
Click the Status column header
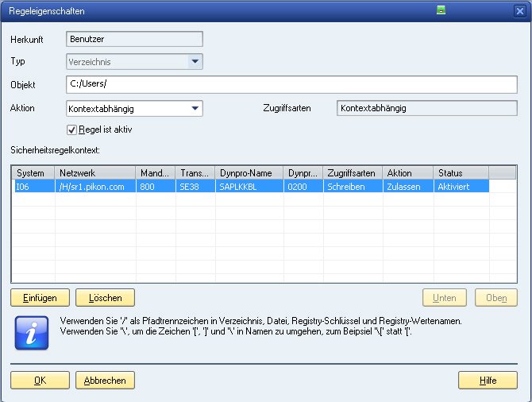(461, 173)
